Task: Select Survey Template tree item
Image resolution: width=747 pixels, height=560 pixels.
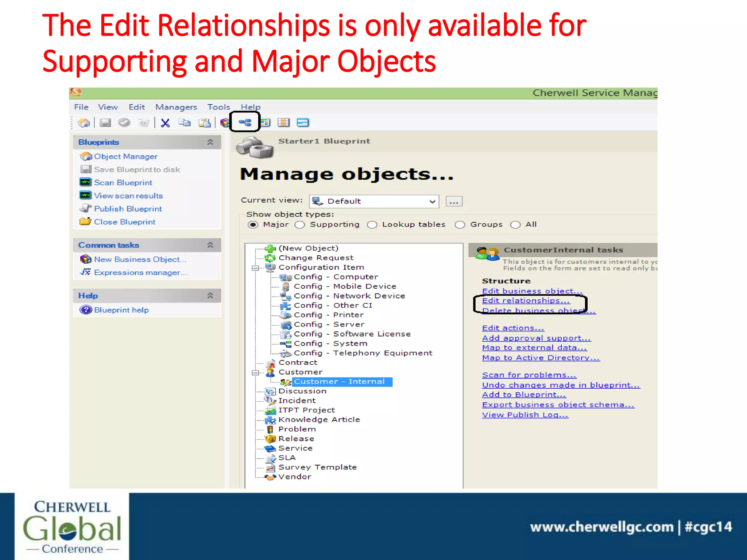Action: coord(317,467)
